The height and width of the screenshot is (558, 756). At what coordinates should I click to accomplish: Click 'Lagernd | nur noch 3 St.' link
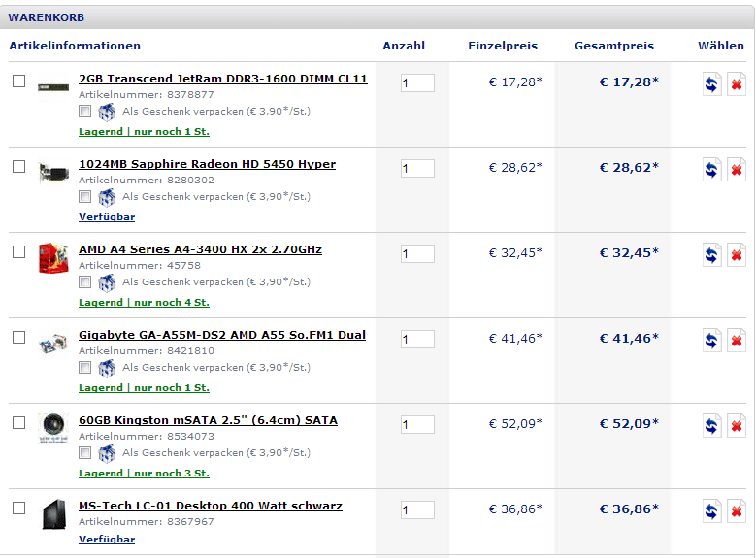pos(144,474)
